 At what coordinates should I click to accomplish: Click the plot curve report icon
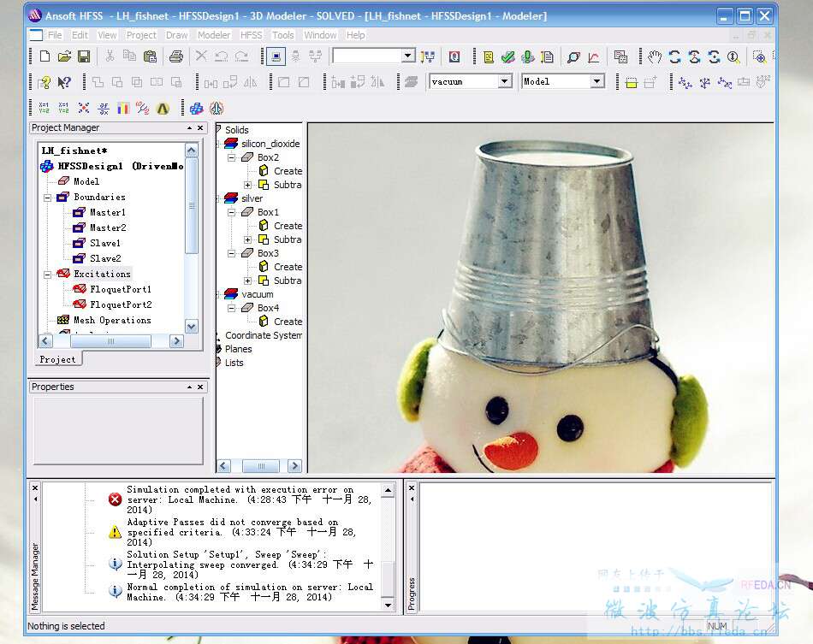click(594, 56)
